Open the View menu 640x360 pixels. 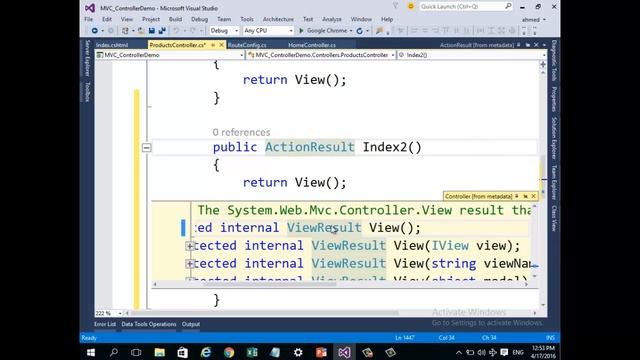(x=127, y=19)
